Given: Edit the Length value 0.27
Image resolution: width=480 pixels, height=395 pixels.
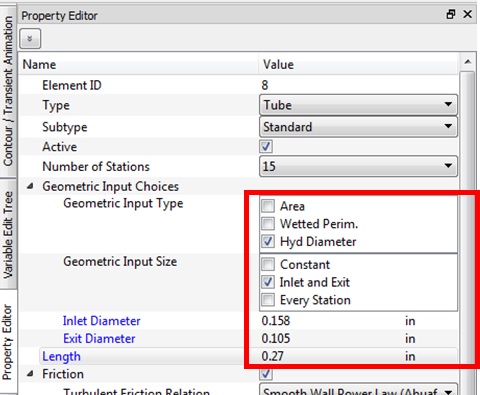Looking at the screenshot, I should click(273, 356).
